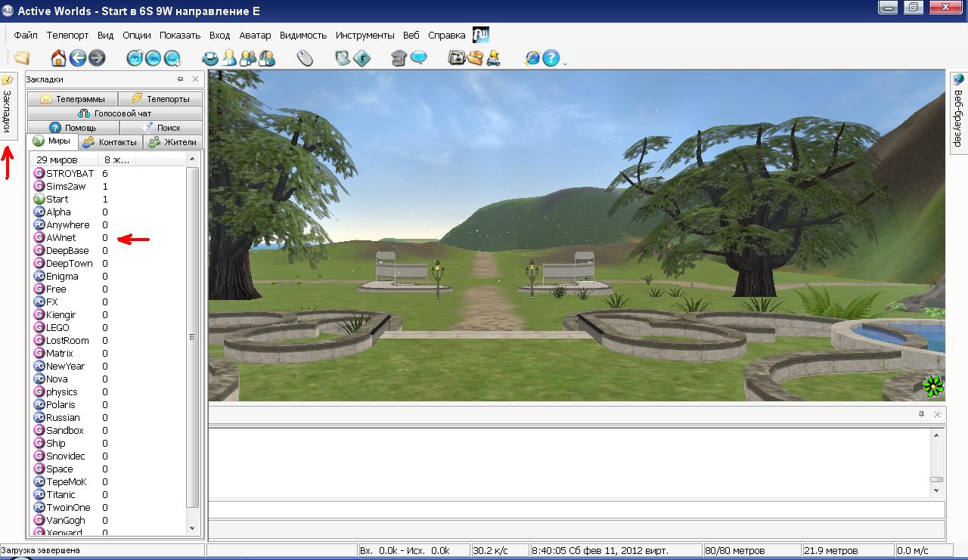Switch to the Голосовой чат tab
968x560 pixels.
pyautogui.click(x=115, y=113)
